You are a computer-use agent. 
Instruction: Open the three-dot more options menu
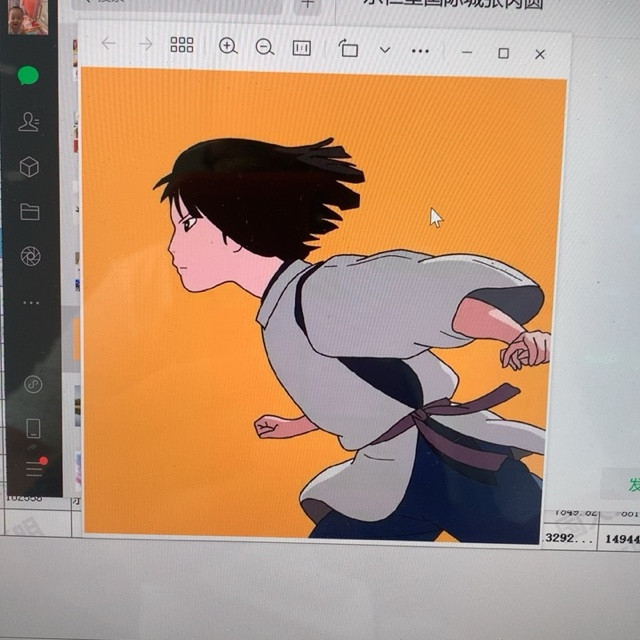point(420,50)
